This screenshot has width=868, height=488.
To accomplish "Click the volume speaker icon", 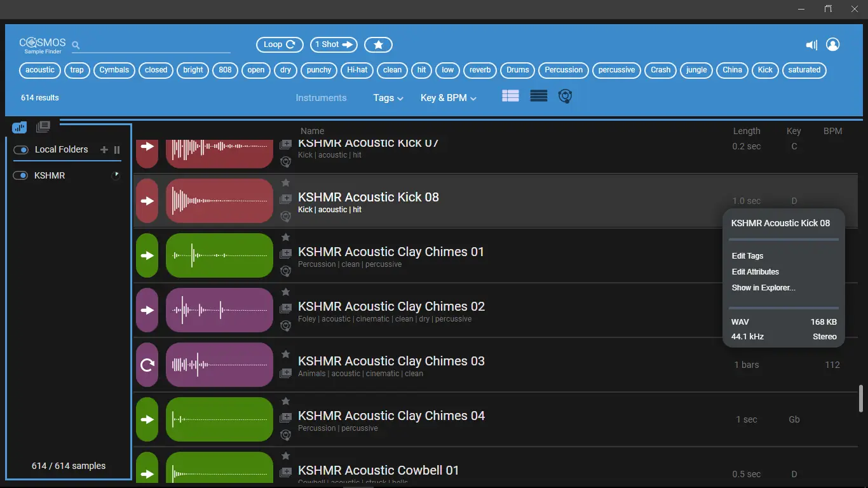I will pyautogui.click(x=811, y=45).
